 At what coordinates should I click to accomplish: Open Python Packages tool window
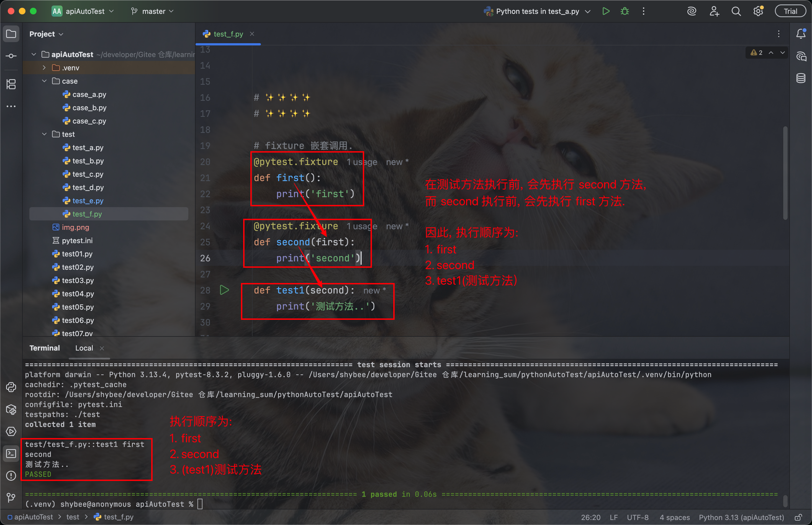click(11, 410)
